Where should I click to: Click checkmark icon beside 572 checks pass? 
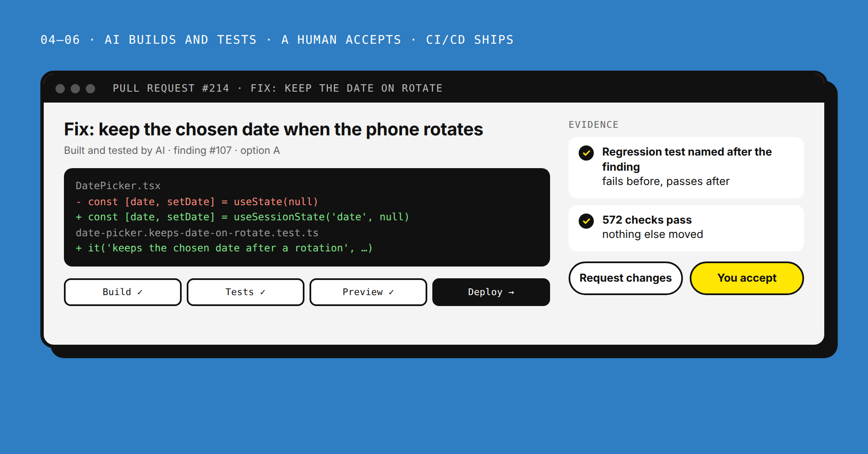(586, 221)
